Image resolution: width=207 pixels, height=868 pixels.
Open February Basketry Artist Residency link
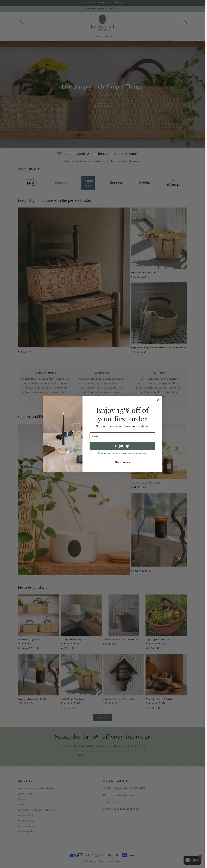point(37,788)
